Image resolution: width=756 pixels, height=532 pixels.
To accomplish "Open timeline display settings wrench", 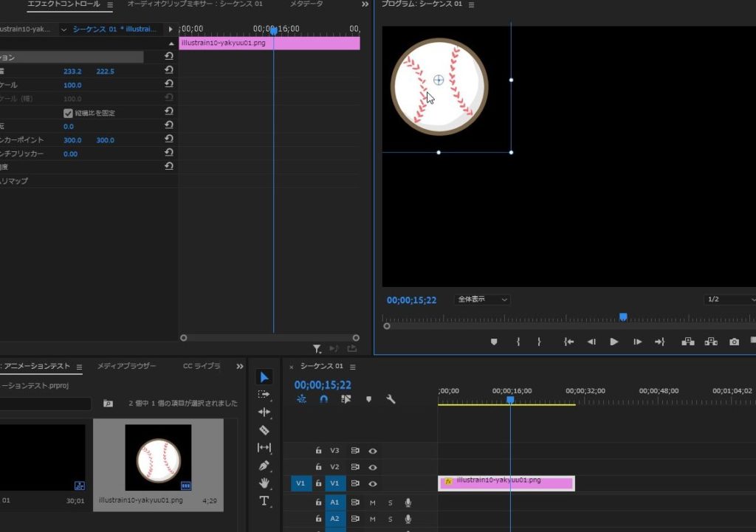I will coord(391,399).
